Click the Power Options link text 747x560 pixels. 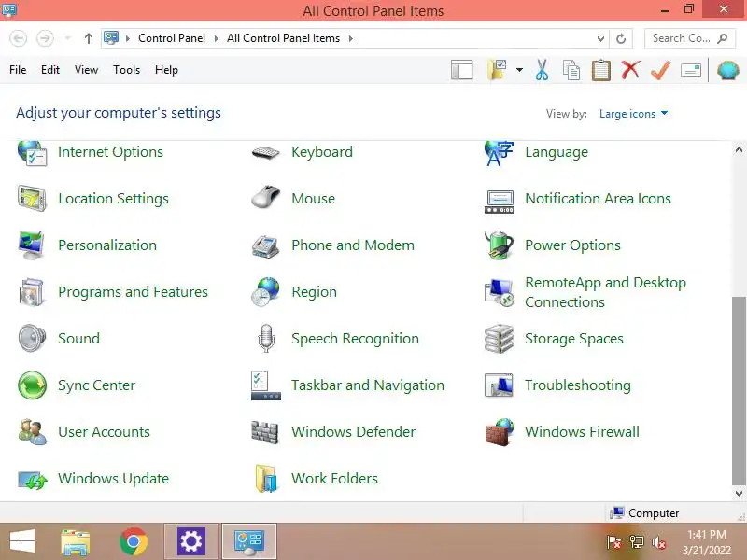pyautogui.click(x=572, y=245)
